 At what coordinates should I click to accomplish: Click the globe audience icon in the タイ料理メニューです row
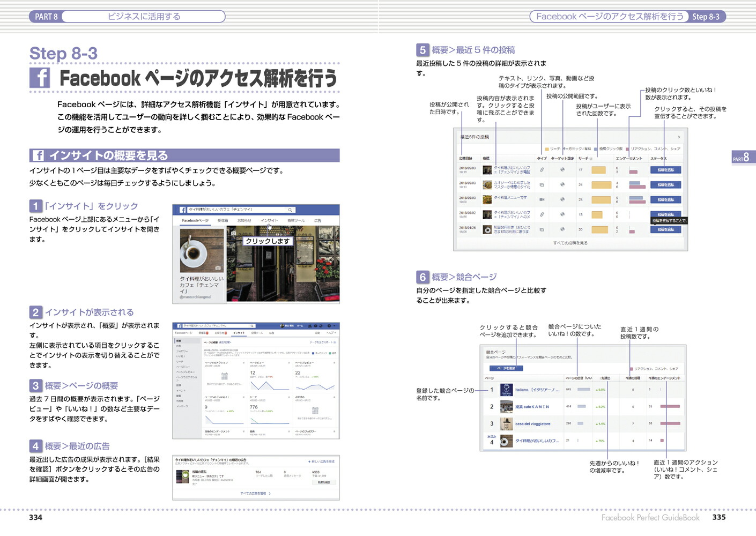562,199
